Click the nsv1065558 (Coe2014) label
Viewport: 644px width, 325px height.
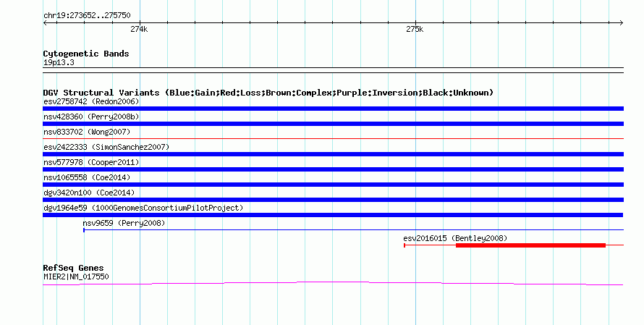(87, 177)
